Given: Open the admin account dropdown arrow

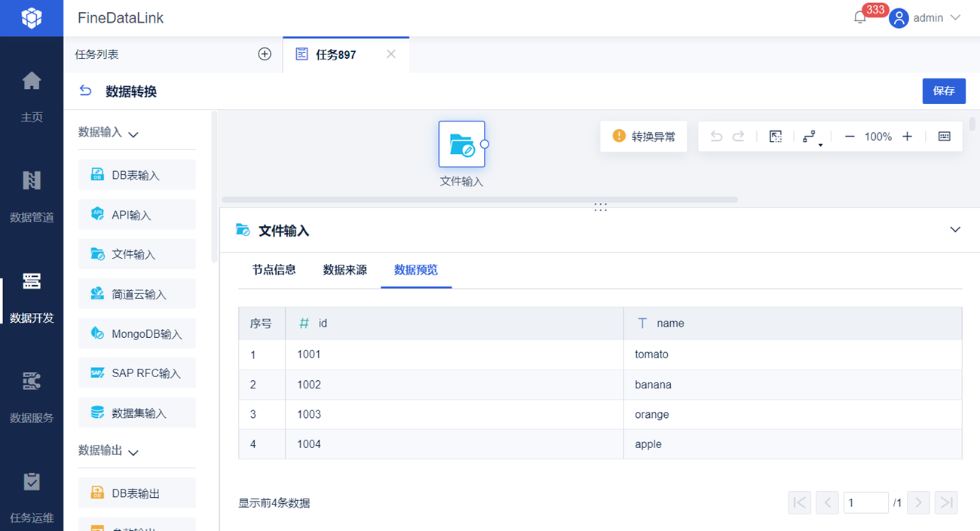Looking at the screenshot, I should (x=955, y=17).
